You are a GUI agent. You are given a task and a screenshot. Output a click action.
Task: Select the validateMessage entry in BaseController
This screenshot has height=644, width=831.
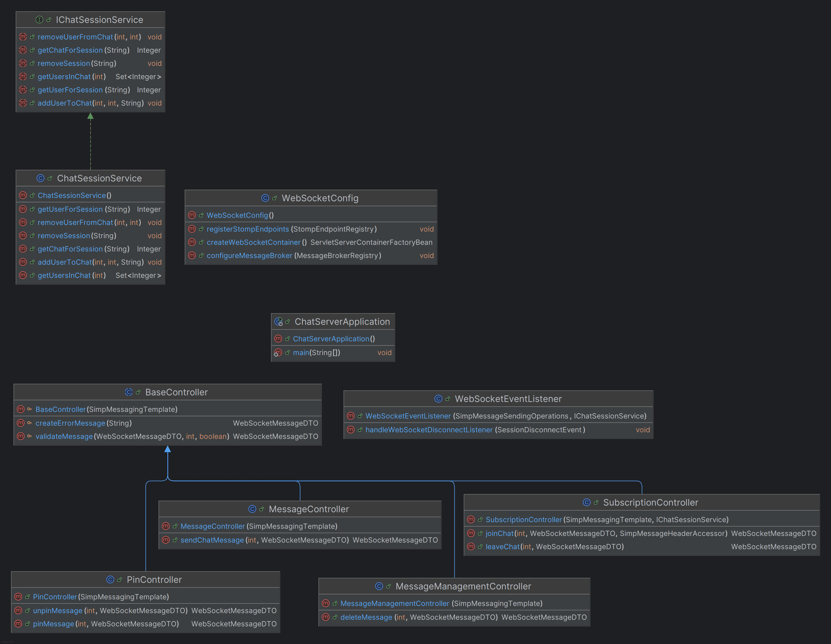[x=64, y=436]
